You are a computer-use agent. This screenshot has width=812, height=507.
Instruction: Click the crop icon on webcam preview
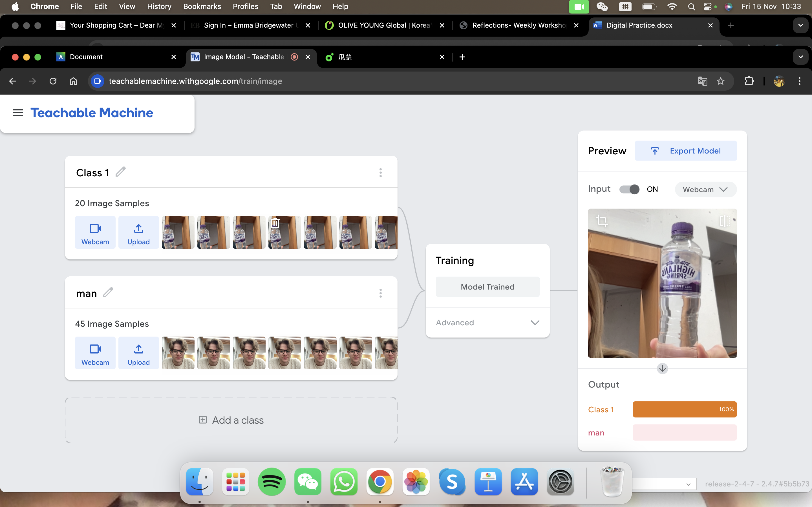tap(601, 221)
